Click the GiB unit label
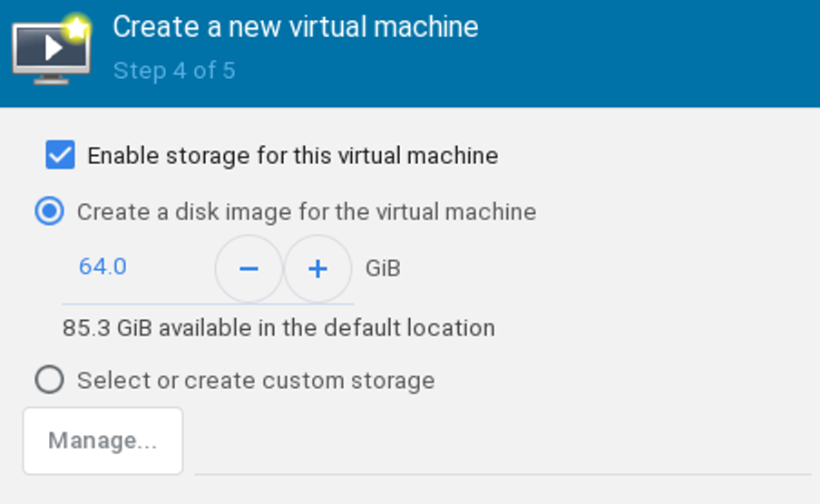820x504 pixels. pyautogui.click(x=384, y=268)
